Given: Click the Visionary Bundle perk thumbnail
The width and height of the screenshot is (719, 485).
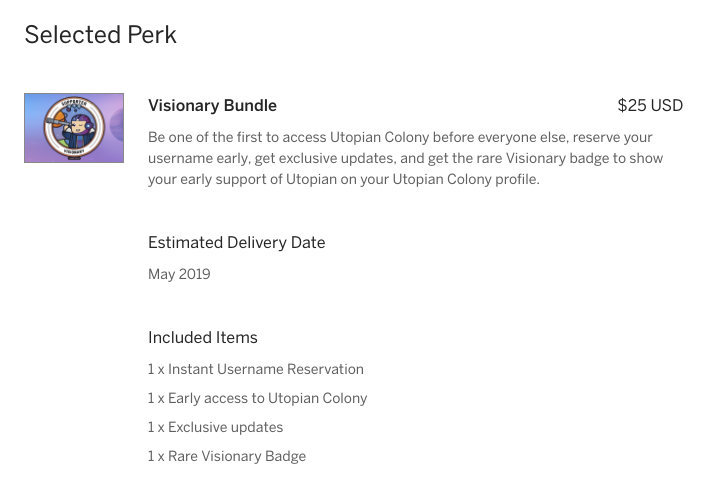Looking at the screenshot, I should [x=74, y=128].
